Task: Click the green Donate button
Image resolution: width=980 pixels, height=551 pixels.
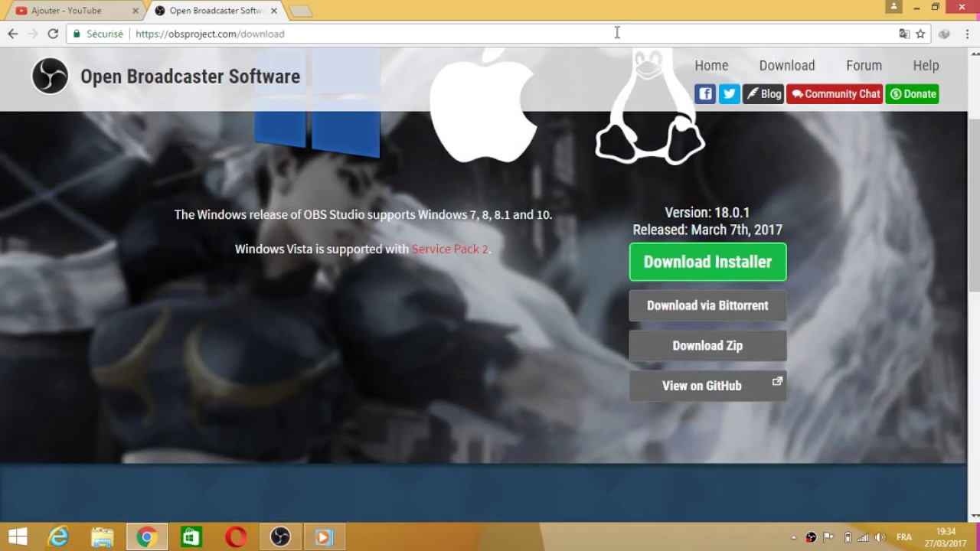Action: [x=913, y=94]
